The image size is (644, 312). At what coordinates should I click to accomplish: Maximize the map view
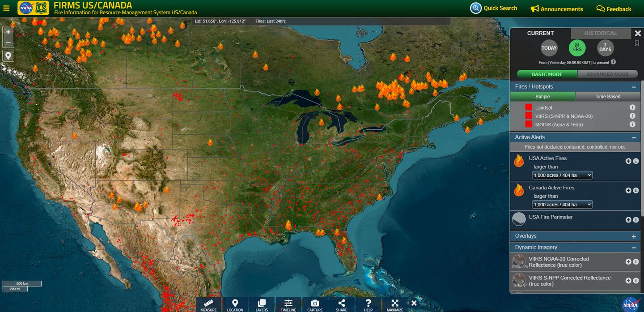(x=394, y=304)
